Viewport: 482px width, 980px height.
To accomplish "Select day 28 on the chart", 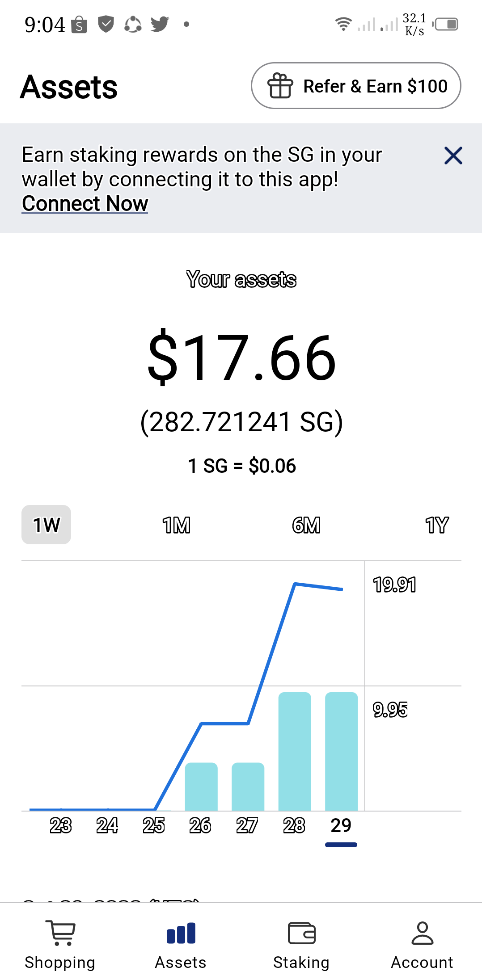I will [x=294, y=825].
